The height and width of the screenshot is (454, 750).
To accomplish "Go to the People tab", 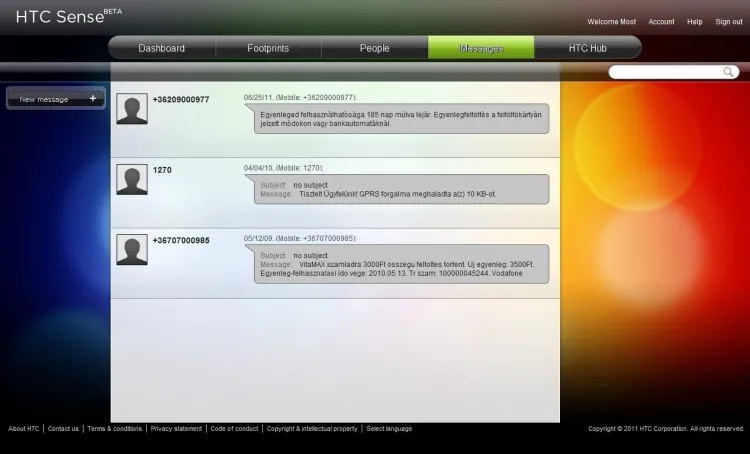I will (x=375, y=48).
